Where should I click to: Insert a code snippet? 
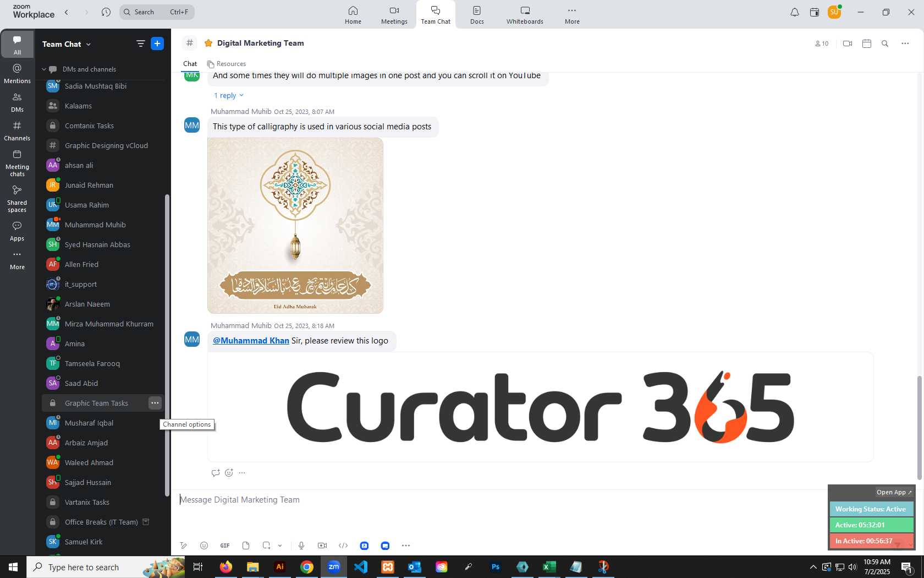click(343, 546)
